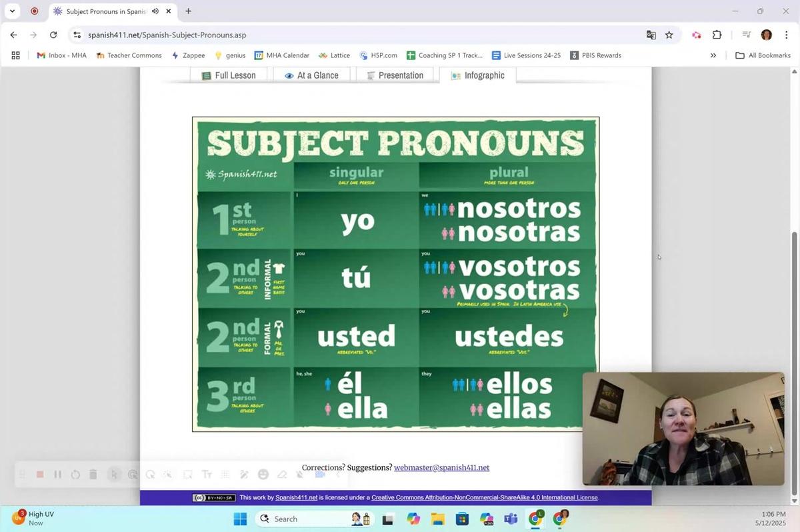
Task: Expand the hidden bookmarks overflow chevron
Action: pyautogui.click(x=713, y=55)
